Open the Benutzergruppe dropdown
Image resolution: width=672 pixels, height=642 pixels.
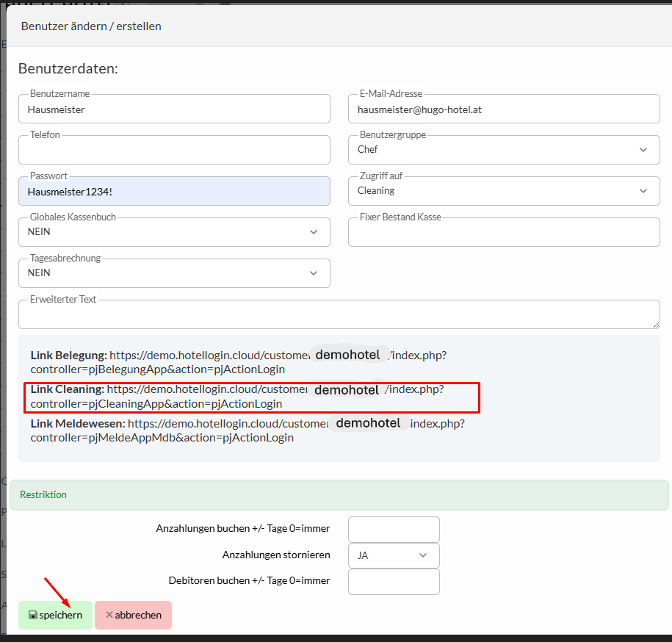tap(503, 150)
